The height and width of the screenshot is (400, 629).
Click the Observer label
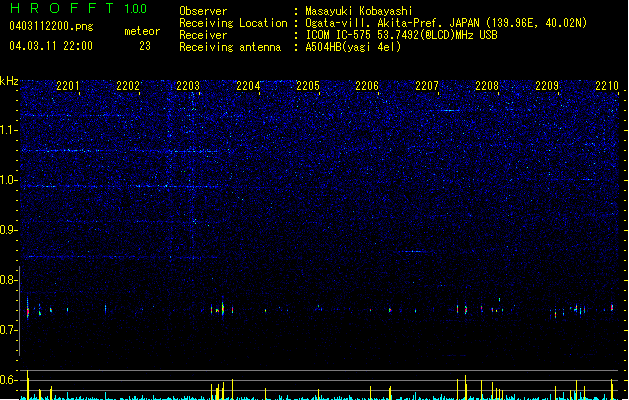click(203, 11)
